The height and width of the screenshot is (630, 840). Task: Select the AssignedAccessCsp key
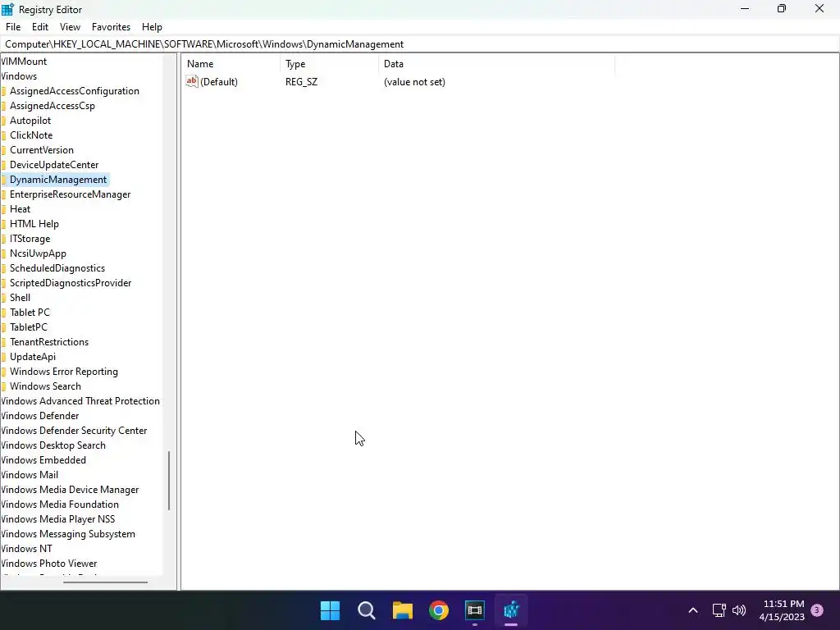52,106
